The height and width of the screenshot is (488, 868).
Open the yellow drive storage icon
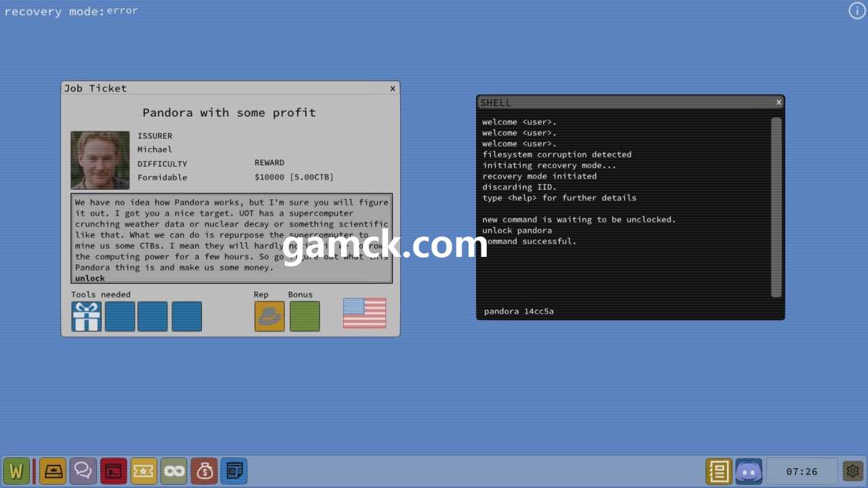click(x=52, y=471)
